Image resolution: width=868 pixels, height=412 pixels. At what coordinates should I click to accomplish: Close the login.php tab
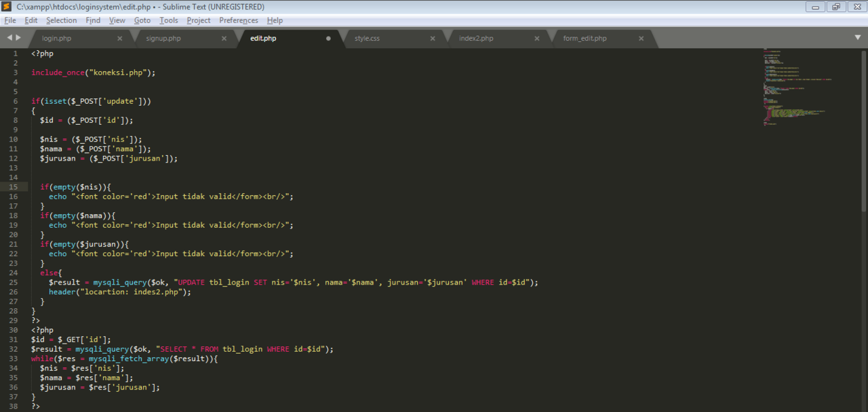(x=120, y=39)
